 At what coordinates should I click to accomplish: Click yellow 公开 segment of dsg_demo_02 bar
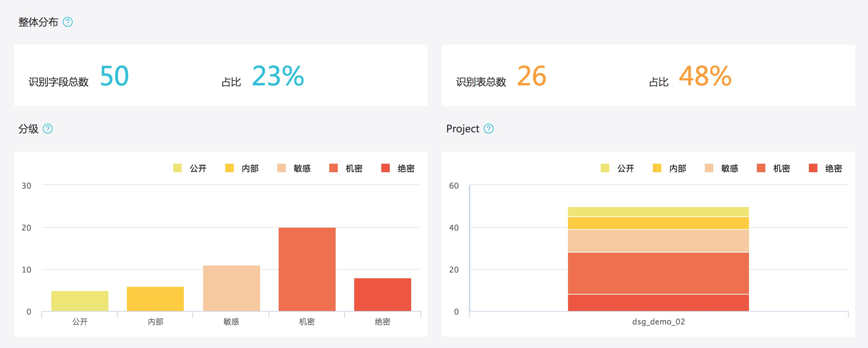(658, 212)
